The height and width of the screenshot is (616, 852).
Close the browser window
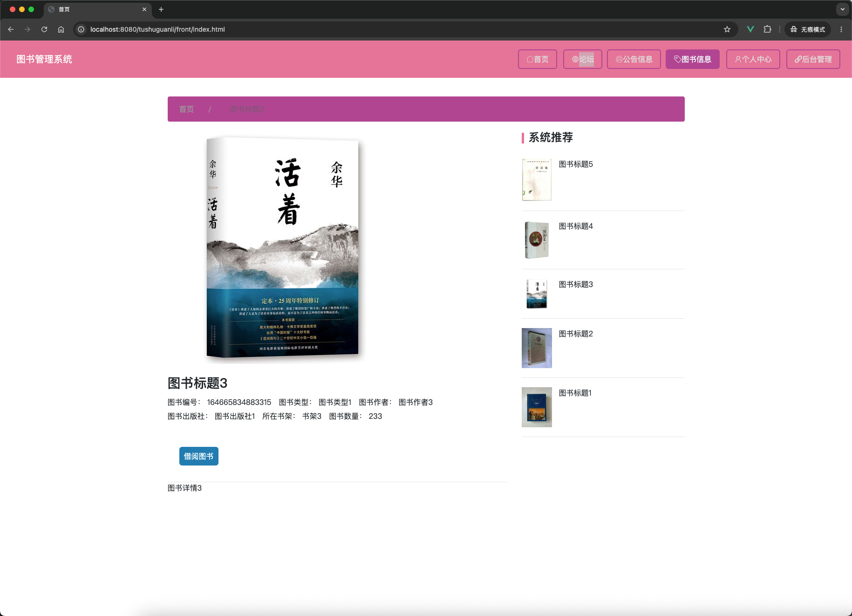click(x=13, y=9)
